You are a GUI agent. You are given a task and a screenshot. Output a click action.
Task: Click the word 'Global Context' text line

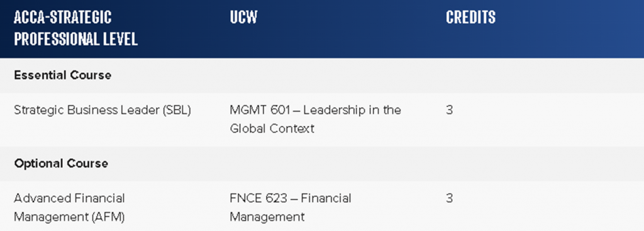pyautogui.click(x=272, y=128)
